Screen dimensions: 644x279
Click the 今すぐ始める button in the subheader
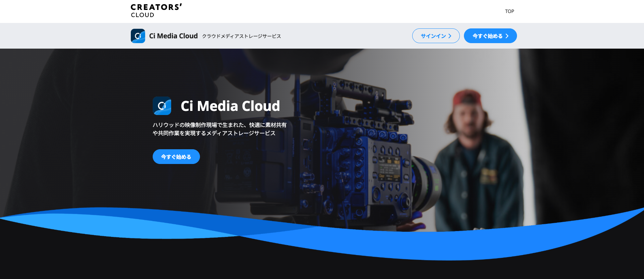click(490, 36)
